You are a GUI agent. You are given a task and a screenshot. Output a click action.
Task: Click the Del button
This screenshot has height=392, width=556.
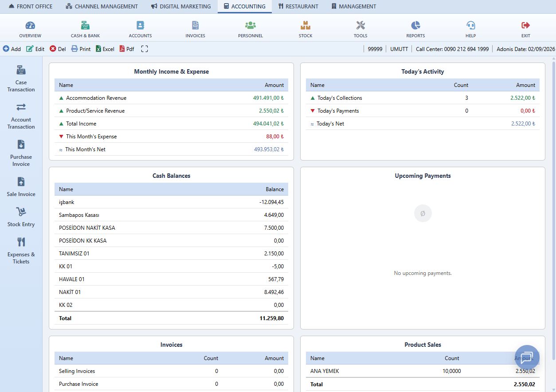(x=58, y=49)
